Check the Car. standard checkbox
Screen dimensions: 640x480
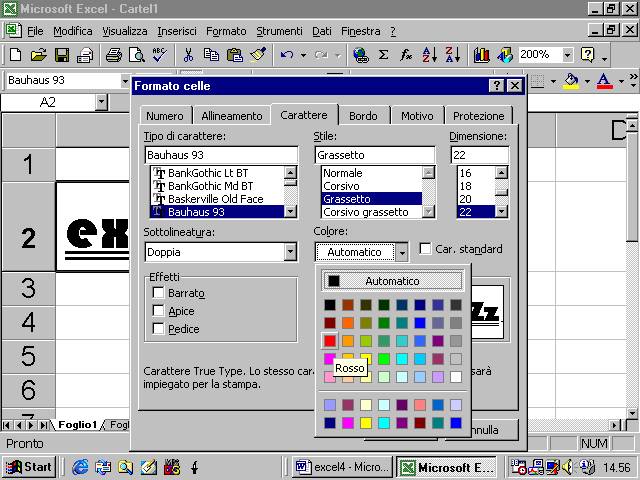[425, 249]
